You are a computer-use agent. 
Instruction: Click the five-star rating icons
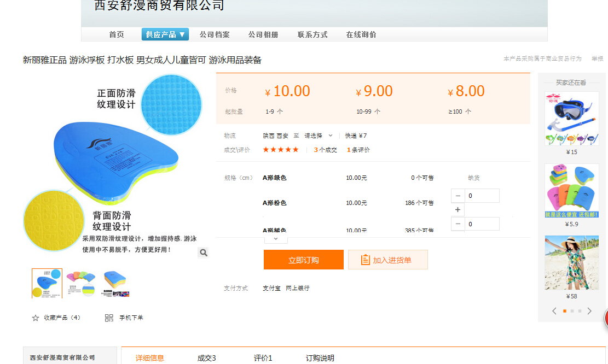tap(281, 150)
